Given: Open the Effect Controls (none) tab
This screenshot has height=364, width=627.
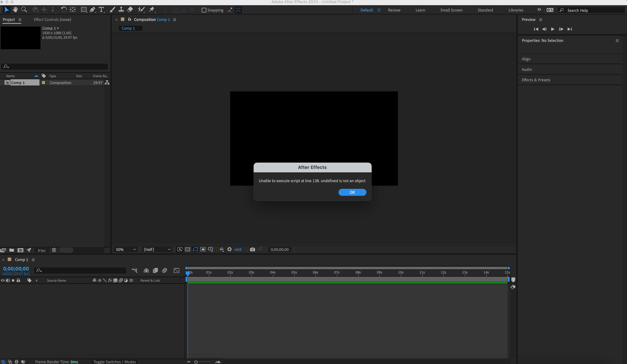Looking at the screenshot, I should tap(52, 19).
